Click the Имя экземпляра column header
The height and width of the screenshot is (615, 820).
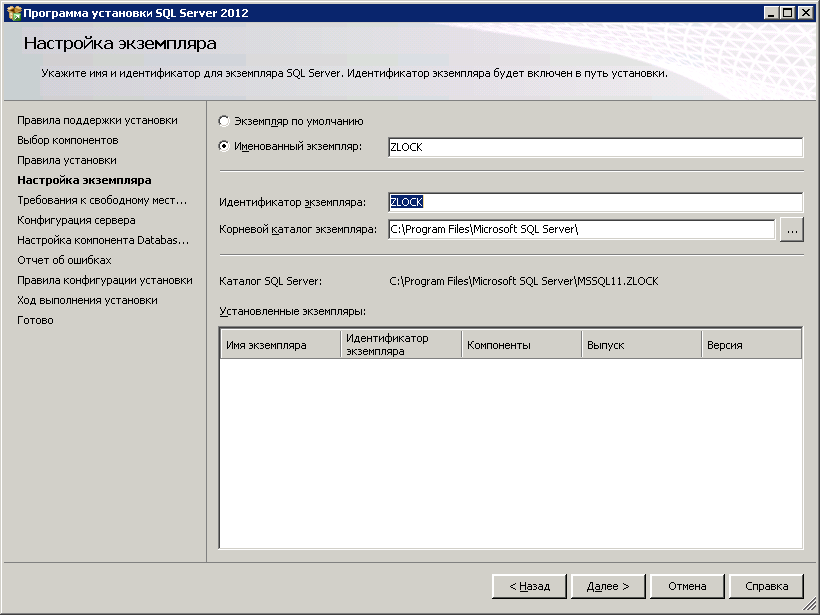[x=280, y=345]
